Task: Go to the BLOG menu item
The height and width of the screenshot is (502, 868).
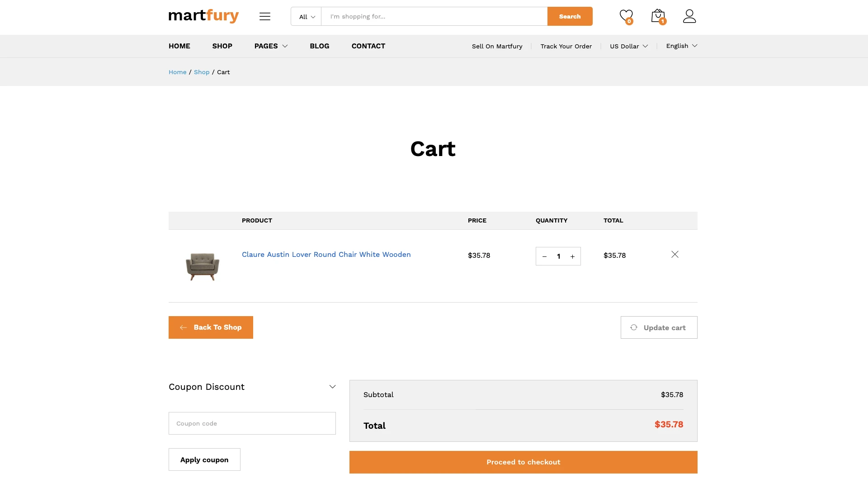Action: pos(319,46)
